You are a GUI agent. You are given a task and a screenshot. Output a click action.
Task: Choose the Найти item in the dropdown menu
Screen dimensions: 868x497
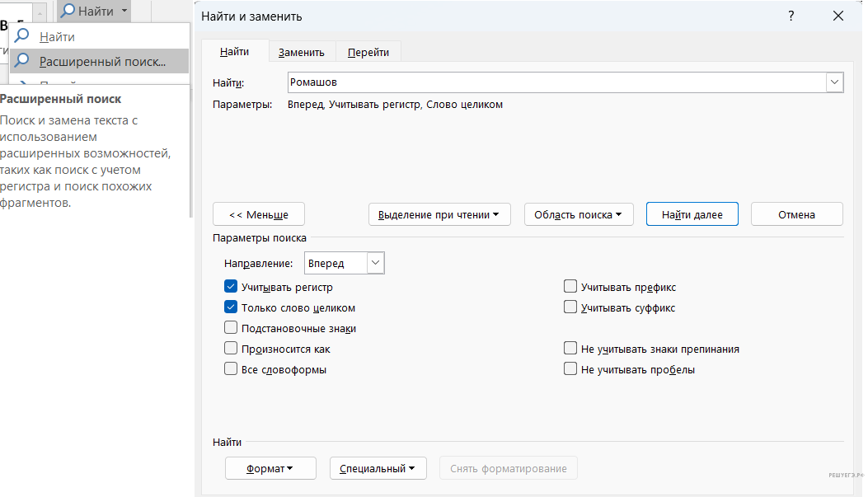[57, 37]
